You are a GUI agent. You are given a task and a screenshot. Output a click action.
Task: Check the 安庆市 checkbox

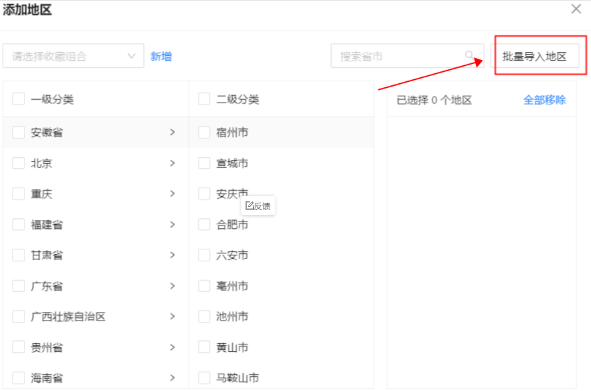(204, 194)
